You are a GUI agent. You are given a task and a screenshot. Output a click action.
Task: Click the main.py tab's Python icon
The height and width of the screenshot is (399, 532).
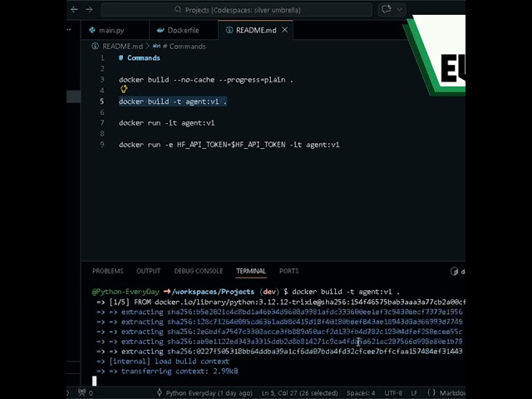[92, 30]
